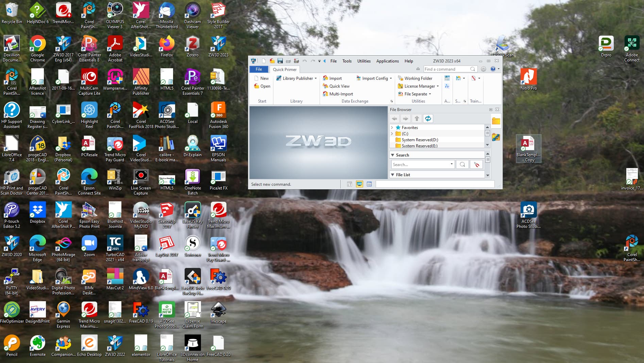The width and height of the screenshot is (644, 363).
Task: Expand the (C:) drive tree node
Action: point(392,133)
